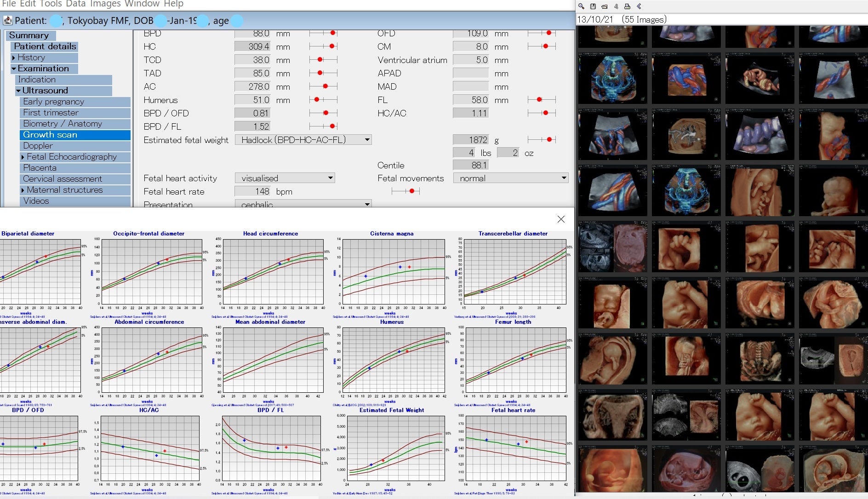Open the Images menu
The height and width of the screenshot is (499, 868).
[105, 4]
